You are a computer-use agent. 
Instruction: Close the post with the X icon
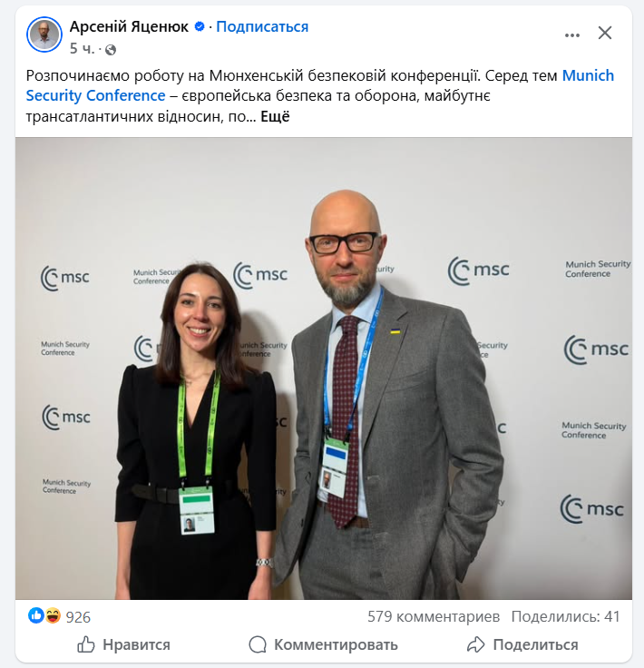604,33
